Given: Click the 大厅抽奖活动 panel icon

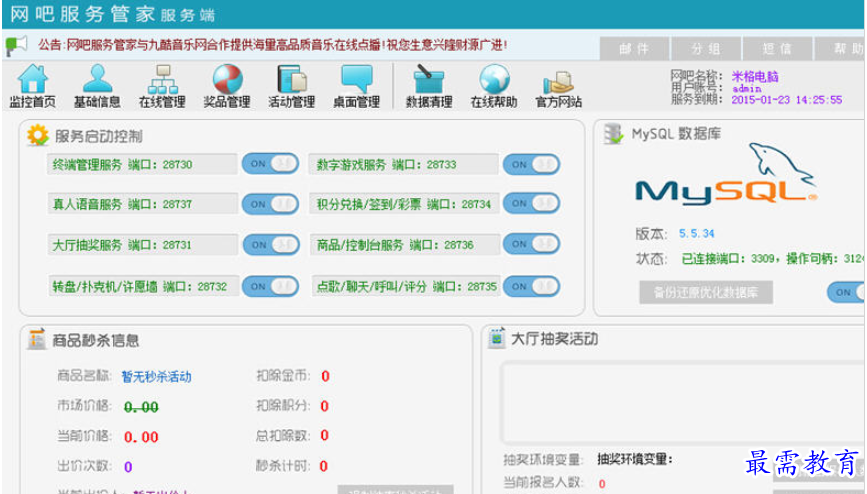Looking at the screenshot, I should click(x=496, y=338).
